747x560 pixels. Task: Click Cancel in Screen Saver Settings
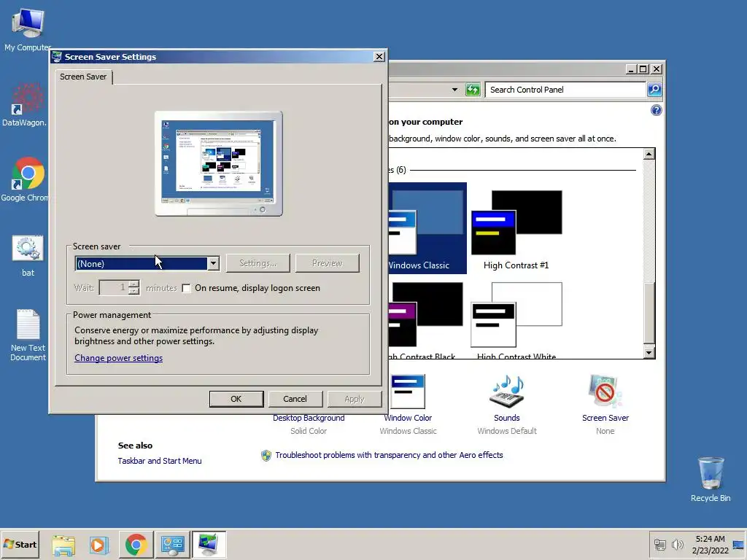[295, 399]
